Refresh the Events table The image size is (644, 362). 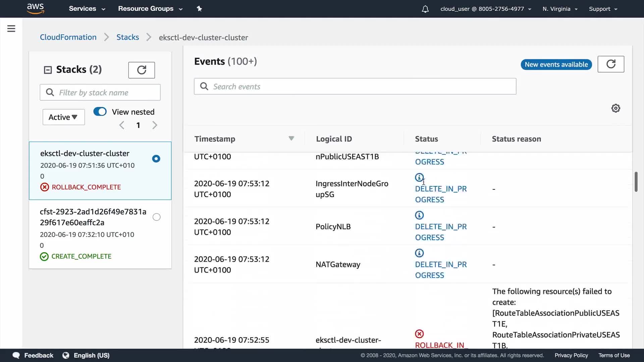(x=610, y=64)
